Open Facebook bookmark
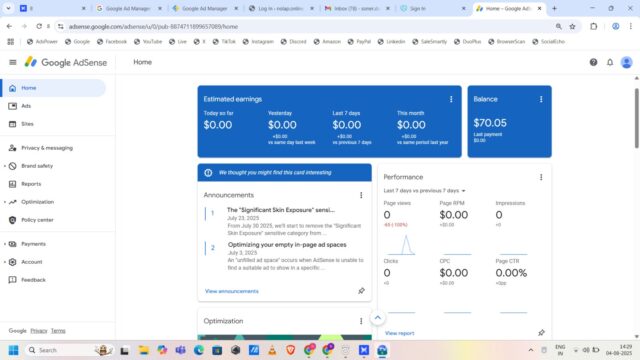This screenshot has width=640, height=360. click(112, 42)
